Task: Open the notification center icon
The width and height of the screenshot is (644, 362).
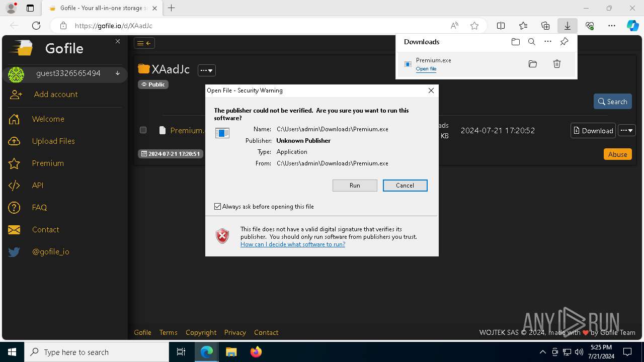Action: [x=627, y=352]
